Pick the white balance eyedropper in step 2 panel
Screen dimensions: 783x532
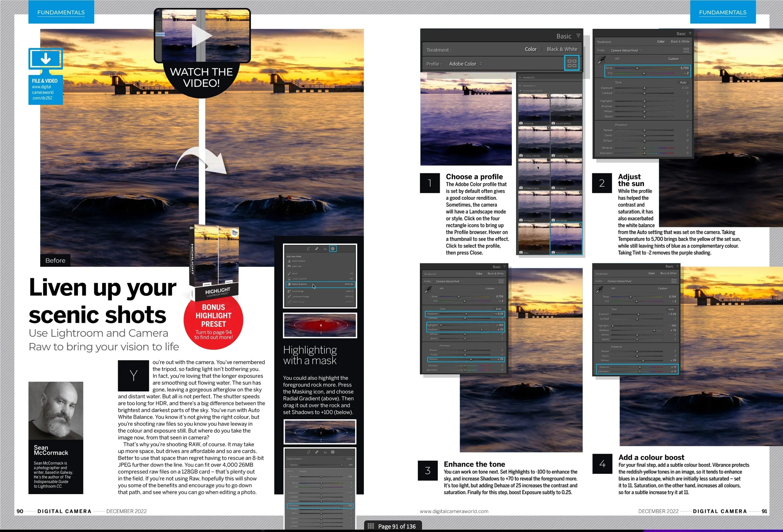601,60
